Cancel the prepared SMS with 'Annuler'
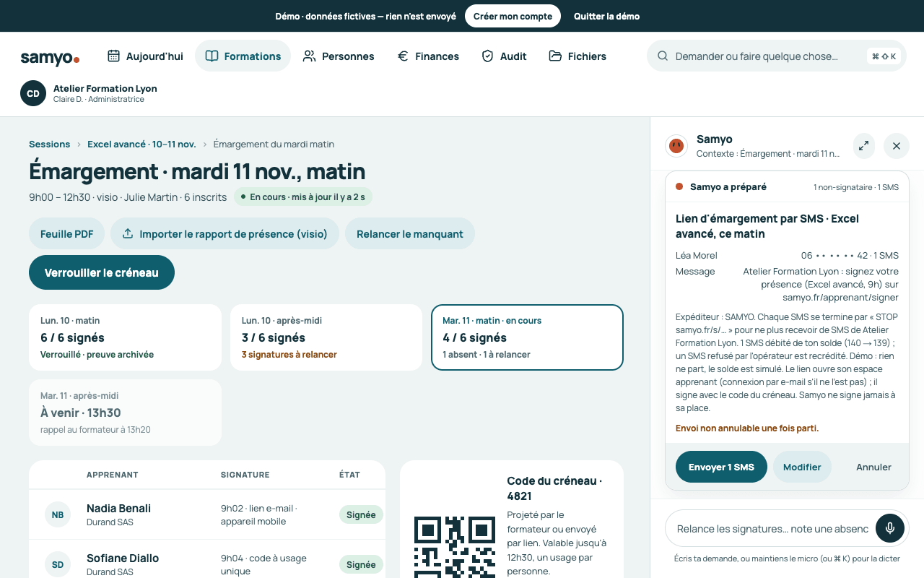This screenshot has width=924, height=578. click(x=873, y=467)
